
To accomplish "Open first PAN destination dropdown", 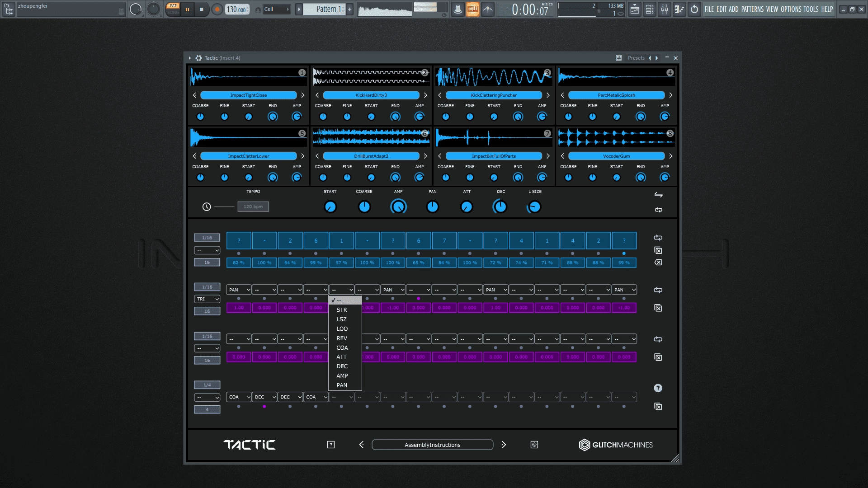I will pos(239,290).
